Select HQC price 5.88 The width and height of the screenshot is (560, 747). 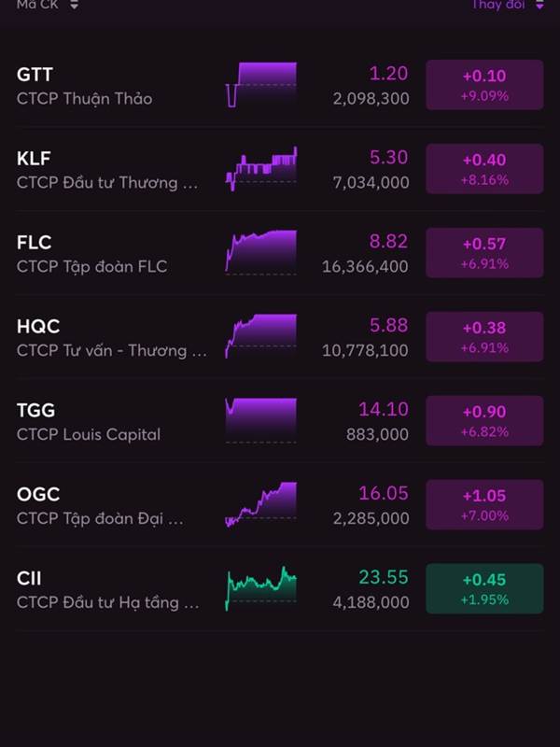click(388, 326)
